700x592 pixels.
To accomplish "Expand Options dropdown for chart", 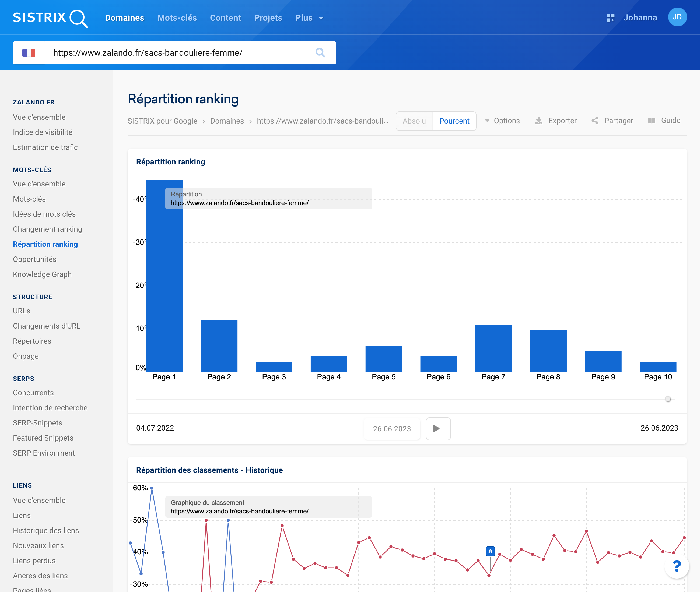I will 502,120.
